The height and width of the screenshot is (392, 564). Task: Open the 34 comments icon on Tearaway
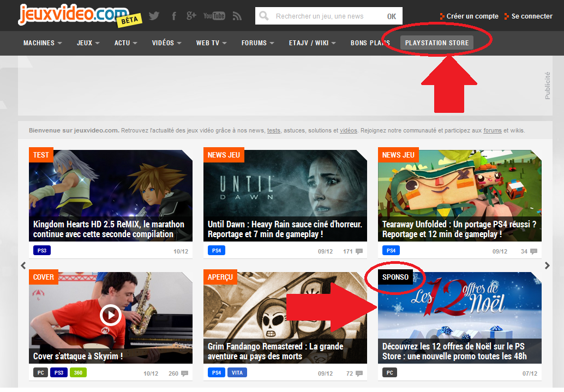(533, 251)
